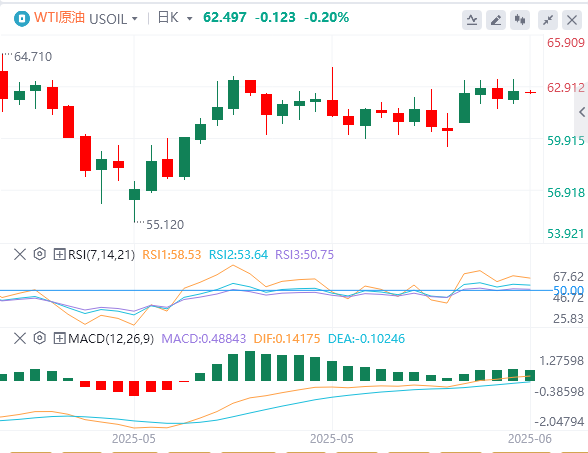This screenshot has height=453, width=588.
Task: Click the WTI原油 symbol name
Action: click(x=59, y=18)
